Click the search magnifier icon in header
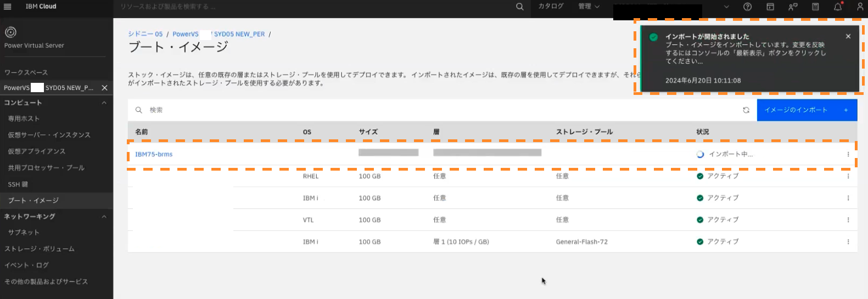 point(519,7)
